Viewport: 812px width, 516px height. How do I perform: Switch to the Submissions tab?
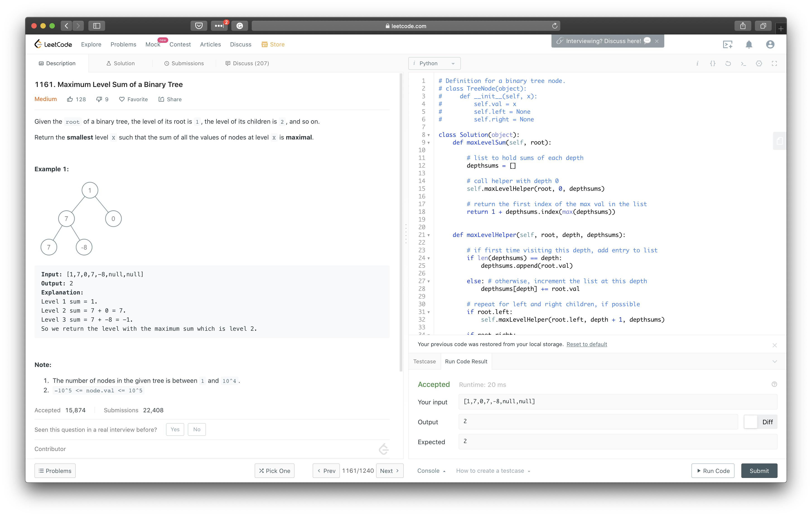pos(184,63)
